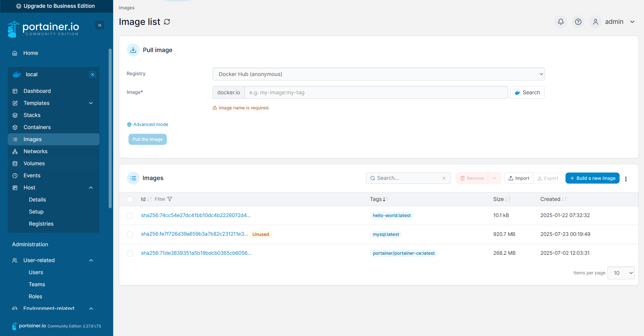Click the image name input field

point(376,92)
